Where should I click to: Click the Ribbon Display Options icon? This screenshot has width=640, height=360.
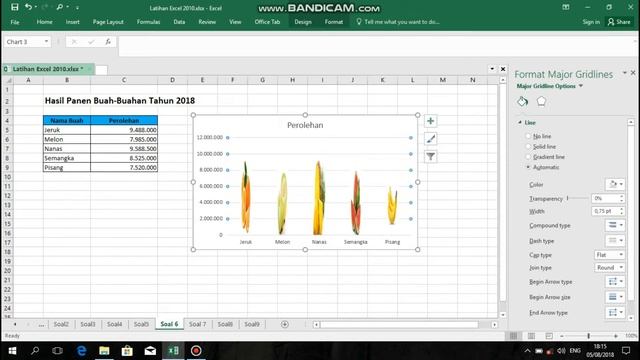coord(566,7)
